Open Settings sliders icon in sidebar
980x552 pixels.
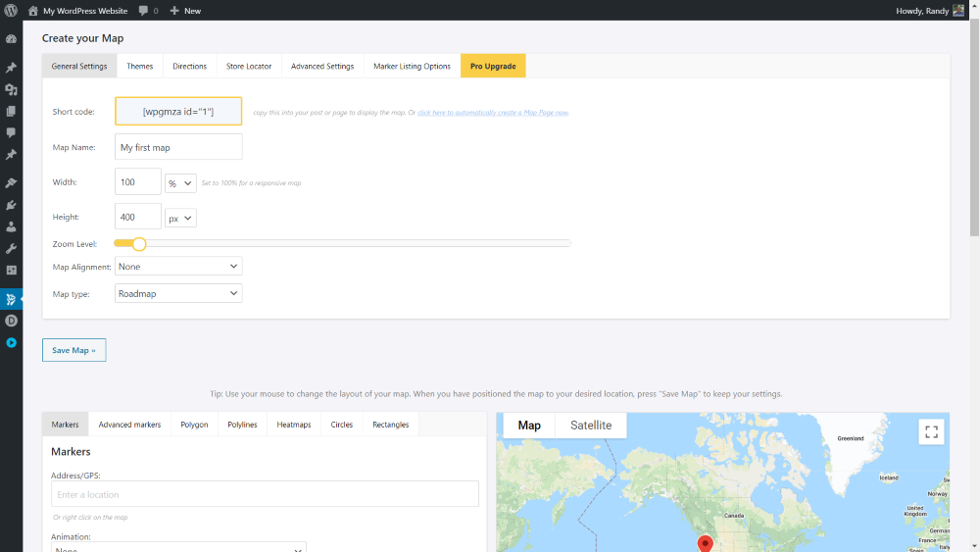point(11,270)
